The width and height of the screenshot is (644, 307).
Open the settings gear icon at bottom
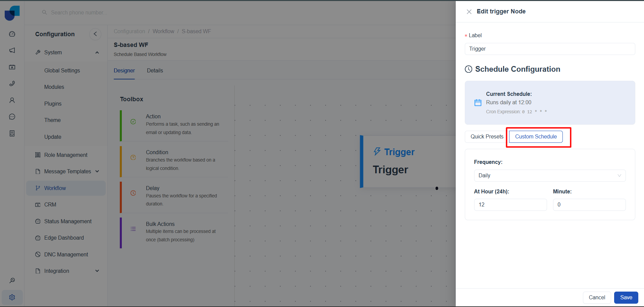tap(12, 297)
